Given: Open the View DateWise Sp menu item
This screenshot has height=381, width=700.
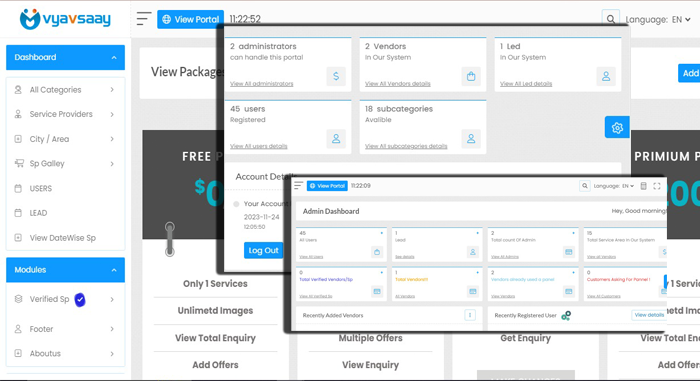Looking at the screenshot, I should 65,238.
